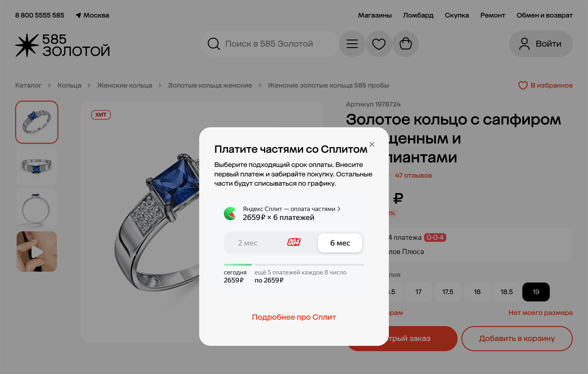Open favorites heart icon in header
This screenshot has width=588, height=374.
[379, 44]
